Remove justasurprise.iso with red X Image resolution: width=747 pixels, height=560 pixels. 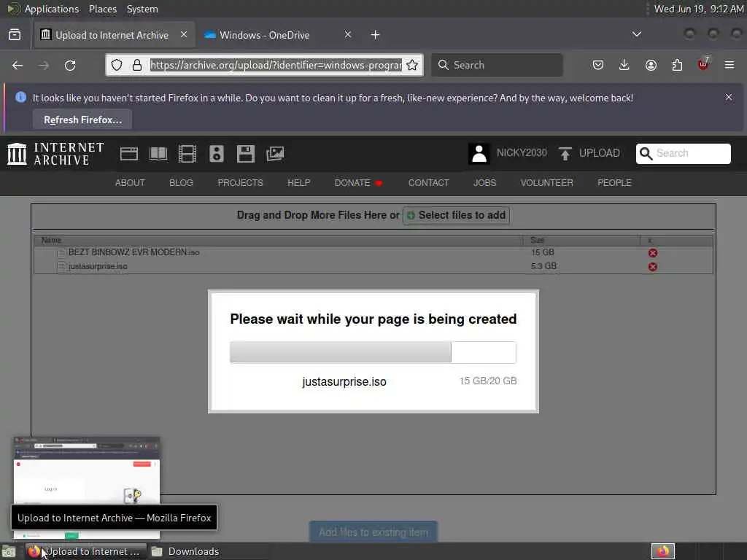653,267
